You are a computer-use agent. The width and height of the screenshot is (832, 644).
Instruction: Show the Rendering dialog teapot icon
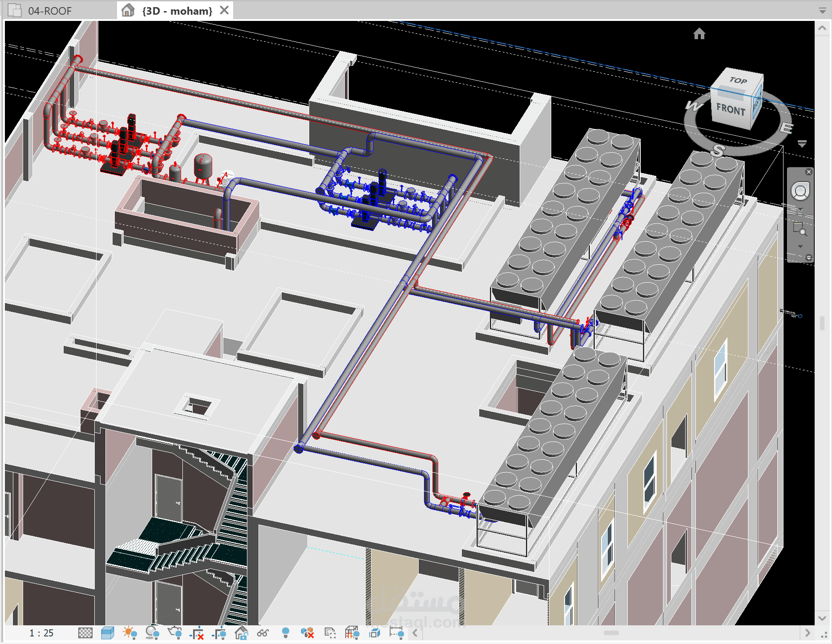click(x=175, y=633)
